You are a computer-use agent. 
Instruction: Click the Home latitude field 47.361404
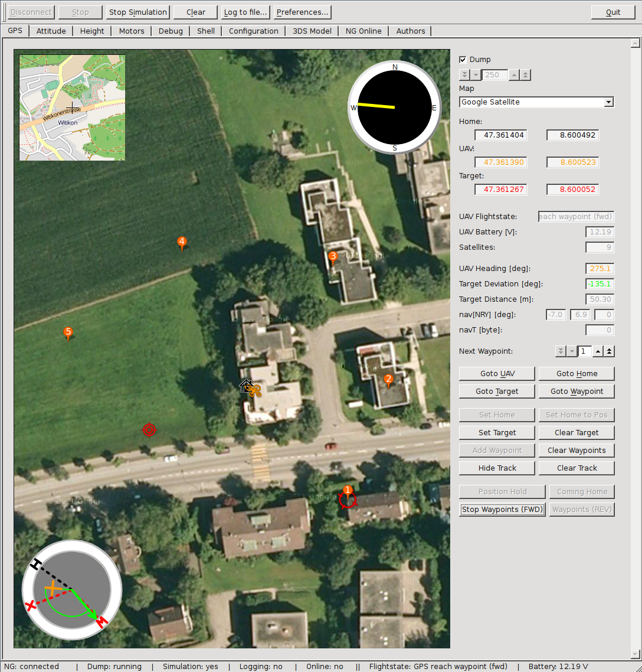(501, 135)
